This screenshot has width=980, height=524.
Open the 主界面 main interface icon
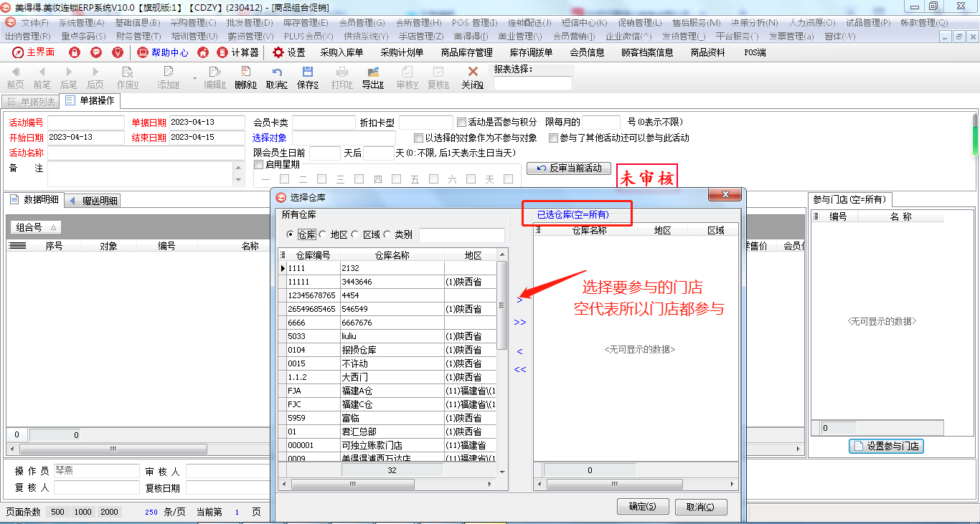click(x=33, y=52)
